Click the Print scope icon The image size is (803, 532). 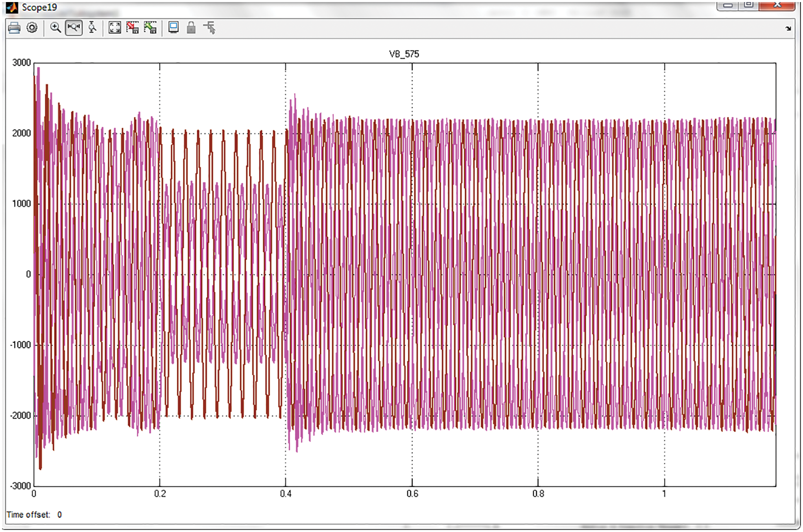14,28
